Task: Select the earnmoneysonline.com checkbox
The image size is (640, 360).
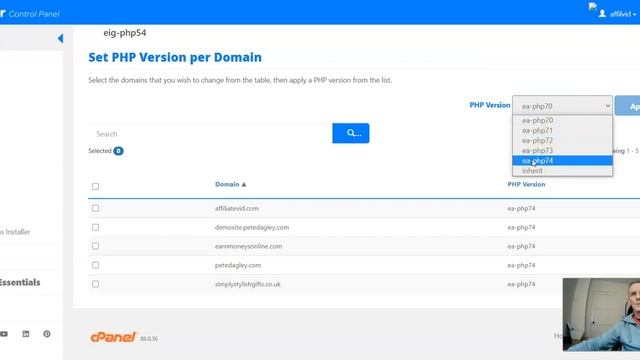Action: (96, 246)
